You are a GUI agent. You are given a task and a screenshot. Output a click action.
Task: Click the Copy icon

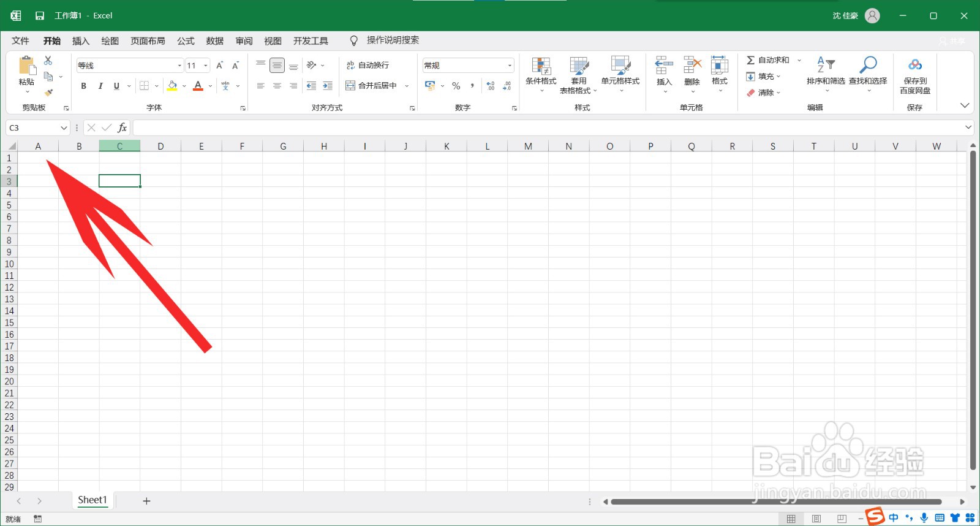click(48, 76)
